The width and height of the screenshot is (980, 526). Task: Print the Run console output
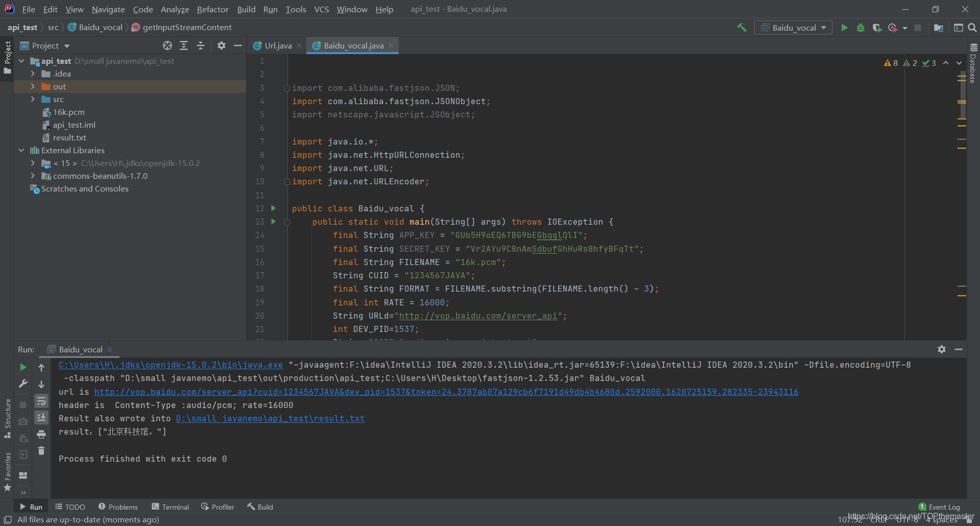pos(41,435)
